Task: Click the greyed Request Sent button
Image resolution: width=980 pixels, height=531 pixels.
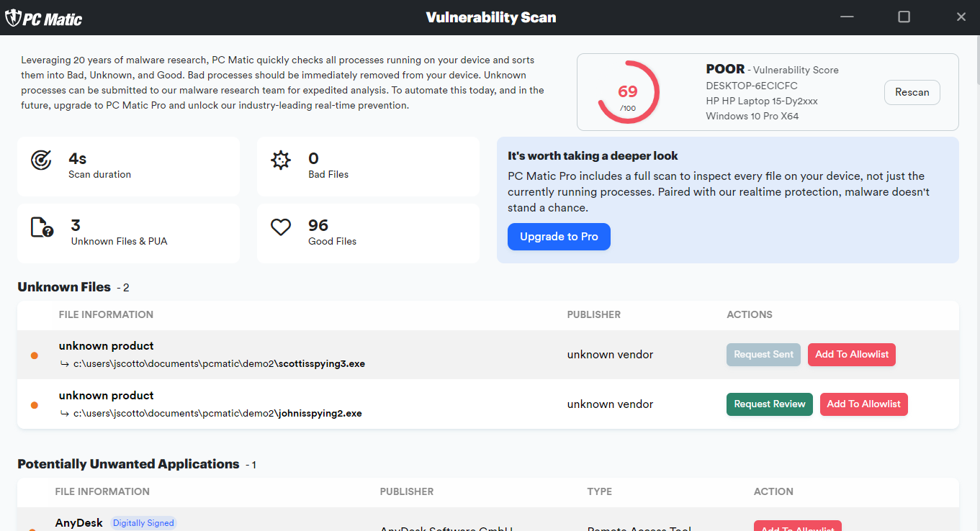Action: 763,355
